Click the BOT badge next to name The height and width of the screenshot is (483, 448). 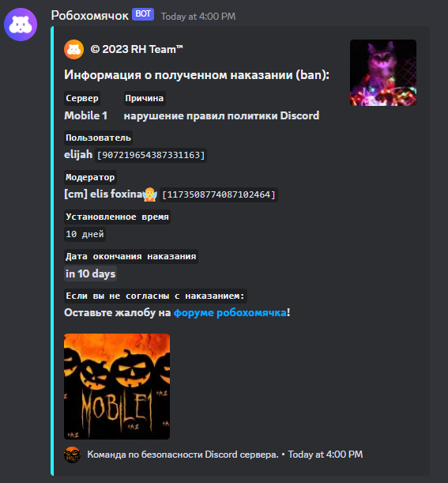tap(143, 14)
